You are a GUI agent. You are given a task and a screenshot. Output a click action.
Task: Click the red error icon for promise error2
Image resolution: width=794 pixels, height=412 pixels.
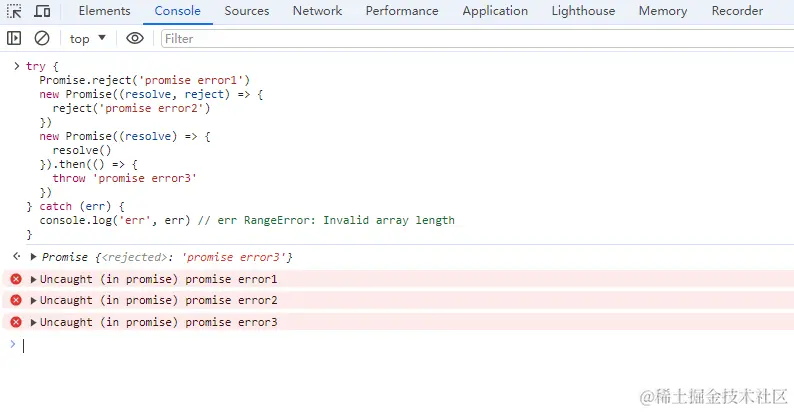click(16, 300)
